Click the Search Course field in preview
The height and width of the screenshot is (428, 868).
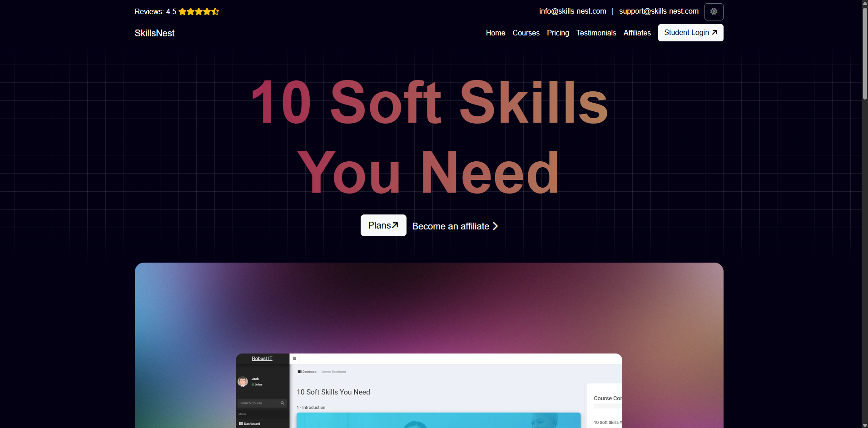click(x=262, y=403)
